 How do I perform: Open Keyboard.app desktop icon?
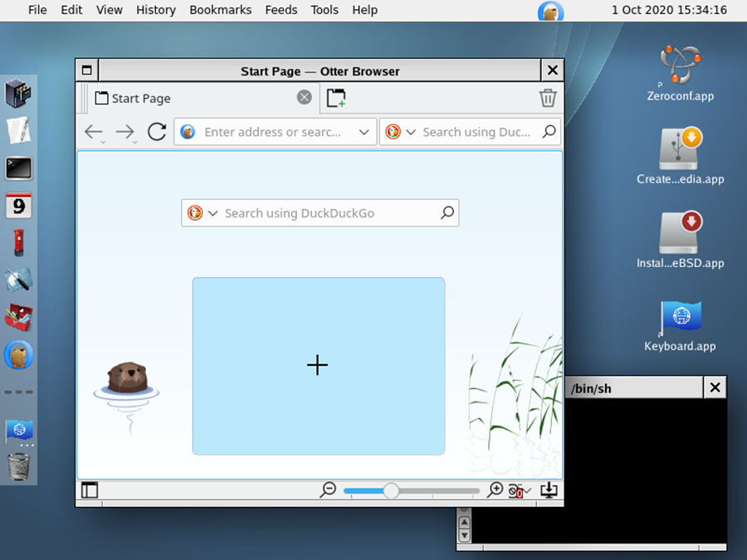[x=680, y=326]
